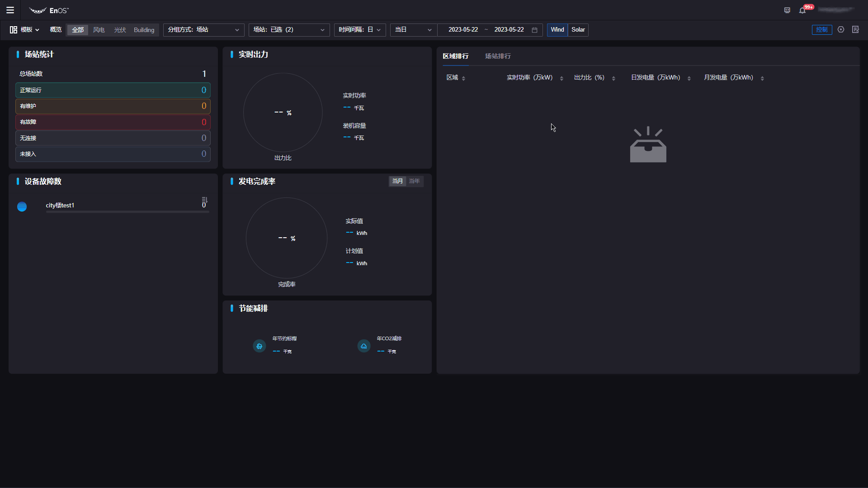Screen dimensions: 868x488
Task: Open the 时间间隔: 日 dropdown
Action: pos(359,30)
